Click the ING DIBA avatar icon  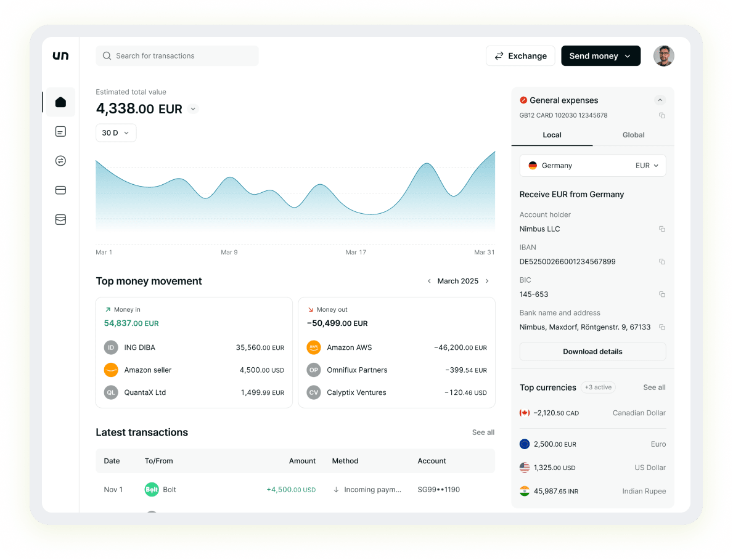click(111, 347)
